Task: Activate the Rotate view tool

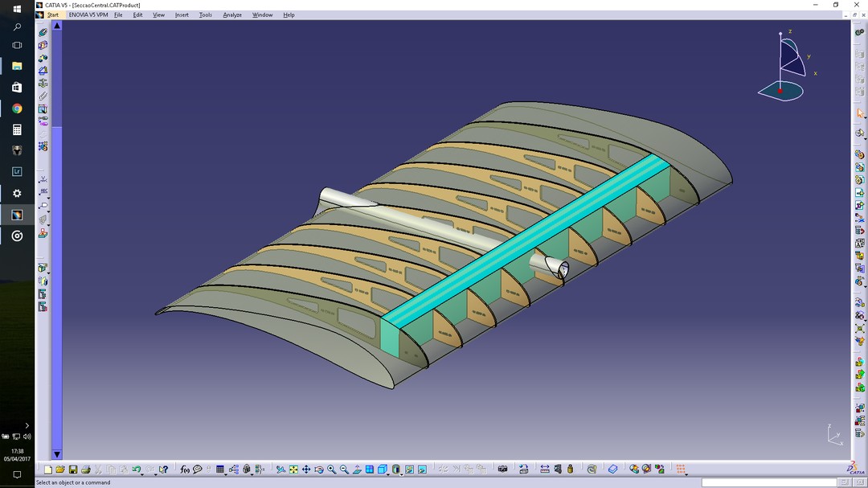Action: tap(319, 470)
